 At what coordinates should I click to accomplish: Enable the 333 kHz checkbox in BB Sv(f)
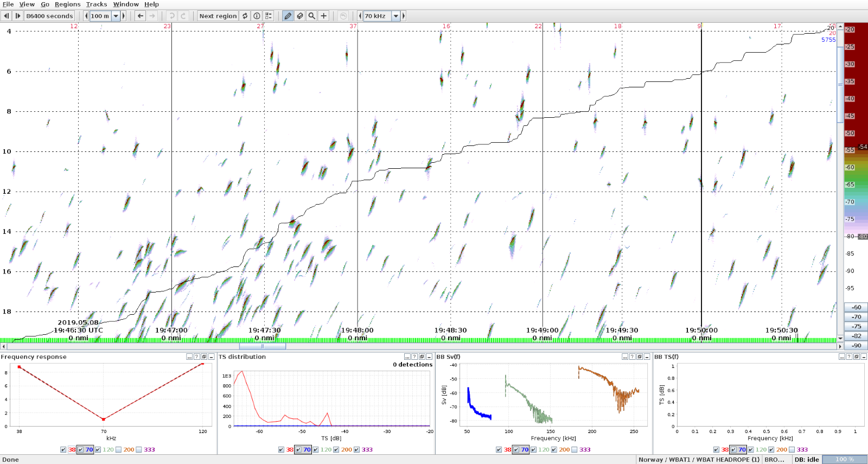click(x=575, y=449)
